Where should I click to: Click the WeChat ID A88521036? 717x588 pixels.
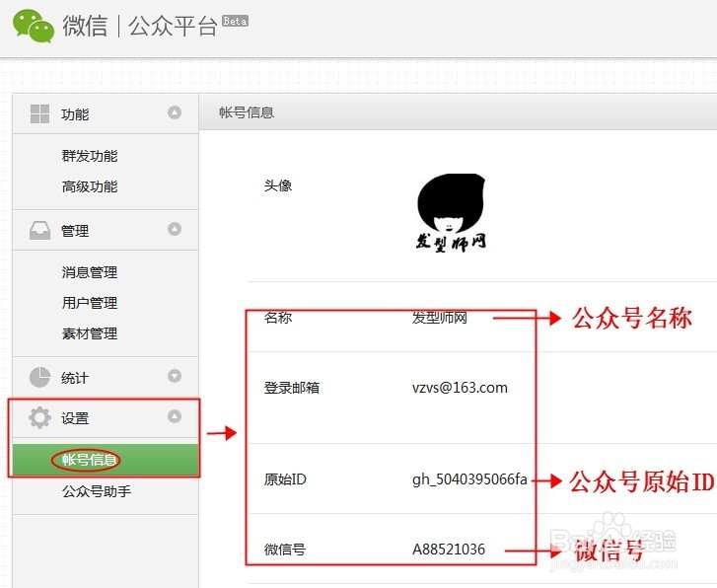click(x=449, y=550)
